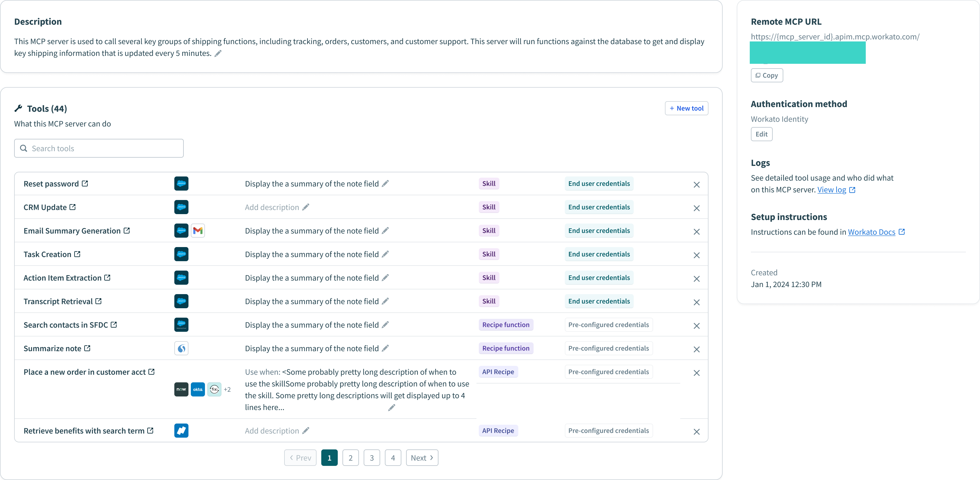The height and width of the screenshot is (480, 980).
Task: Click the Okta app icon
Action: click(x=198, y=389)
